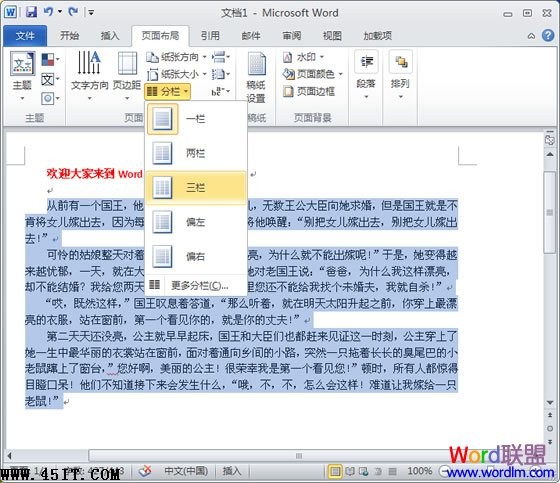Open the 文件 (File) tab
Image resolution: width=560 pixels, height=483 pixels.
coord(25,36)
